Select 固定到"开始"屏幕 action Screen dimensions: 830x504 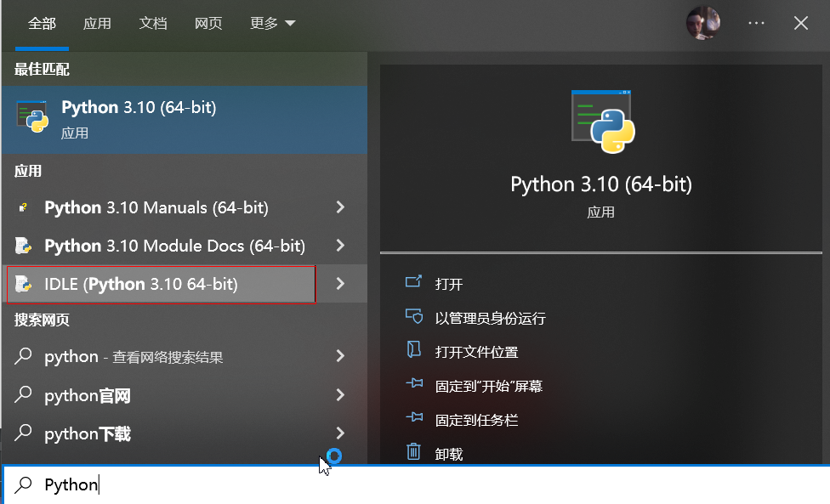coord(489,387)
